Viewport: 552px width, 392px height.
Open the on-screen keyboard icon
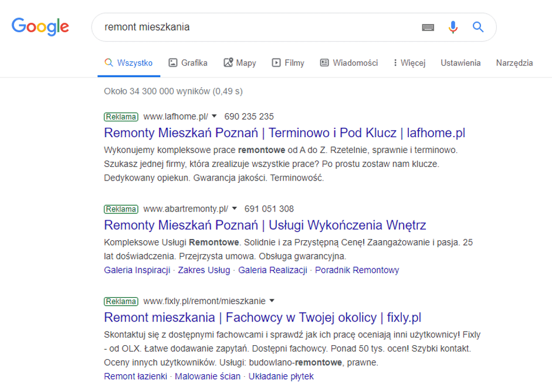[428, 27]
